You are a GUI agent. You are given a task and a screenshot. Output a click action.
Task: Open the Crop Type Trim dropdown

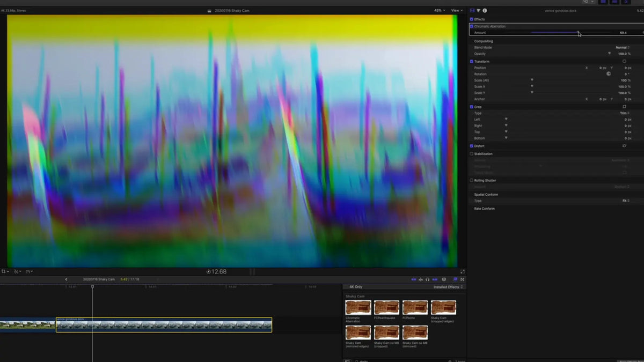(625, 113)
